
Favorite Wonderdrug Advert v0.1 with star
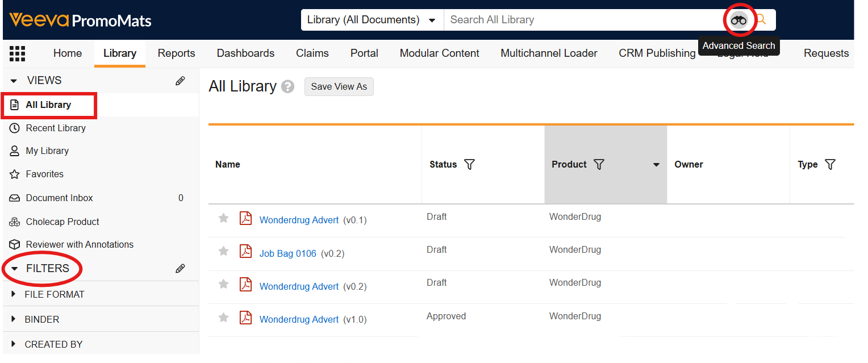(x=224, y=218)
